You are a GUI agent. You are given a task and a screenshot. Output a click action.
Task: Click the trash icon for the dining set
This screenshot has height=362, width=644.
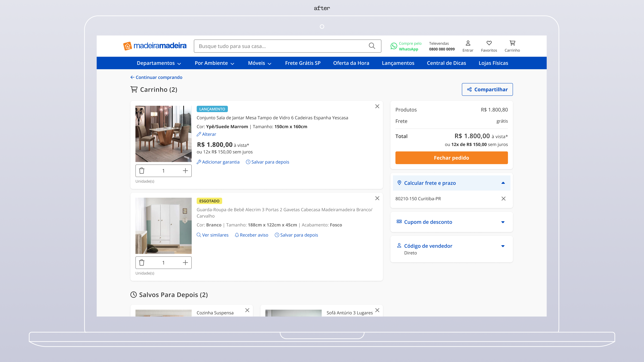(142, 171)
